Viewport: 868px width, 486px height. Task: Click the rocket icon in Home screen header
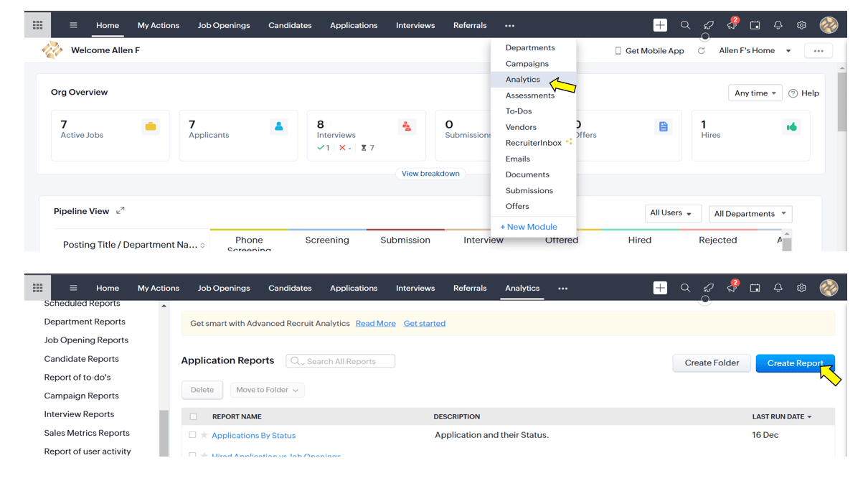coord(708,25)
